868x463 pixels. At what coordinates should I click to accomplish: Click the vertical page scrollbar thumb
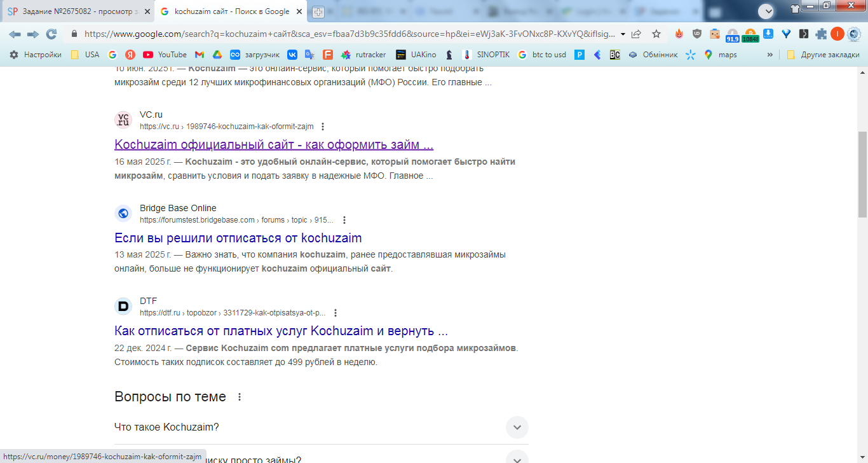click(862, 174)
